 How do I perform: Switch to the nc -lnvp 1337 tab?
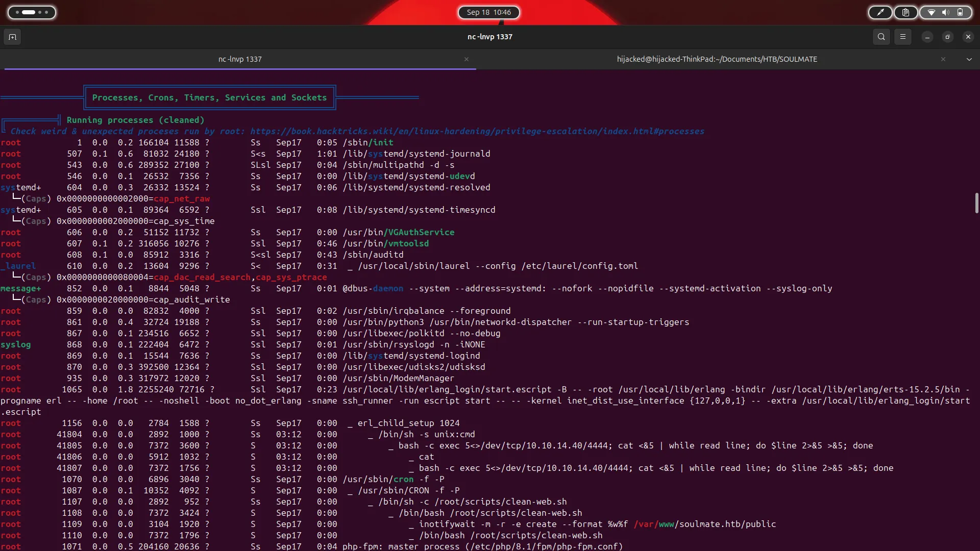coord(240,59)
